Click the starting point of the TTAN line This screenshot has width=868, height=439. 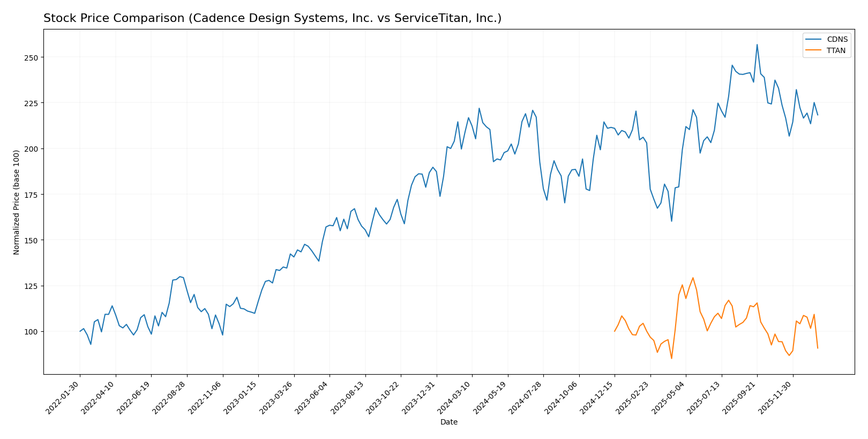pyautogui.click(x=615, y=331)
